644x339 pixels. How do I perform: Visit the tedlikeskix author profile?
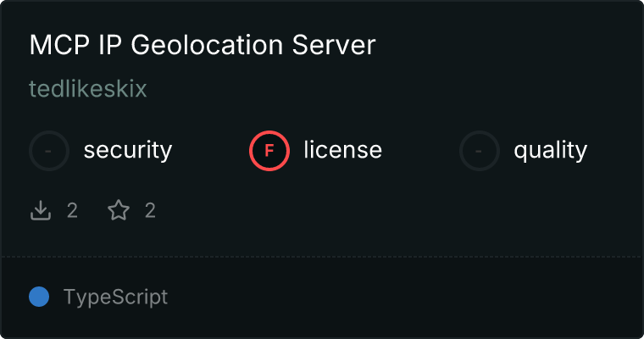(88, 90)
